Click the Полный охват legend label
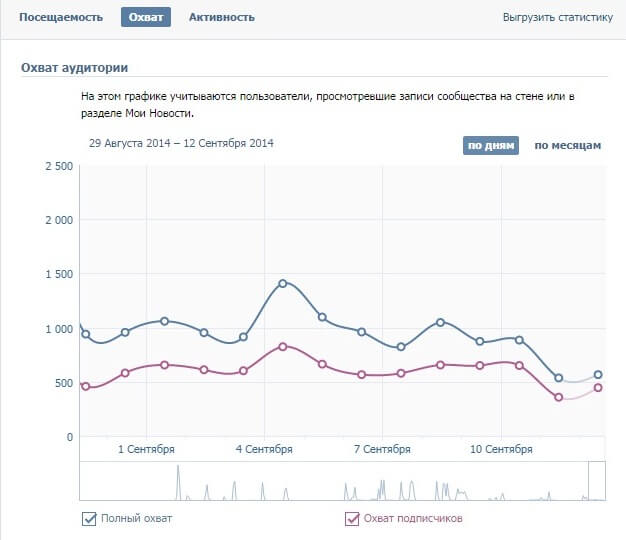The width and height of the screenshot is (626, 540). 137,518
